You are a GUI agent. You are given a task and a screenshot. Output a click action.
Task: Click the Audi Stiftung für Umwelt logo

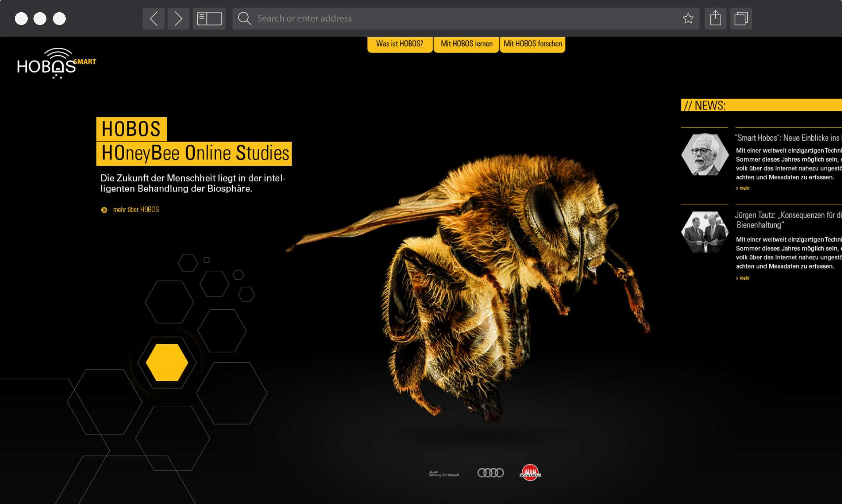[444, 473]
